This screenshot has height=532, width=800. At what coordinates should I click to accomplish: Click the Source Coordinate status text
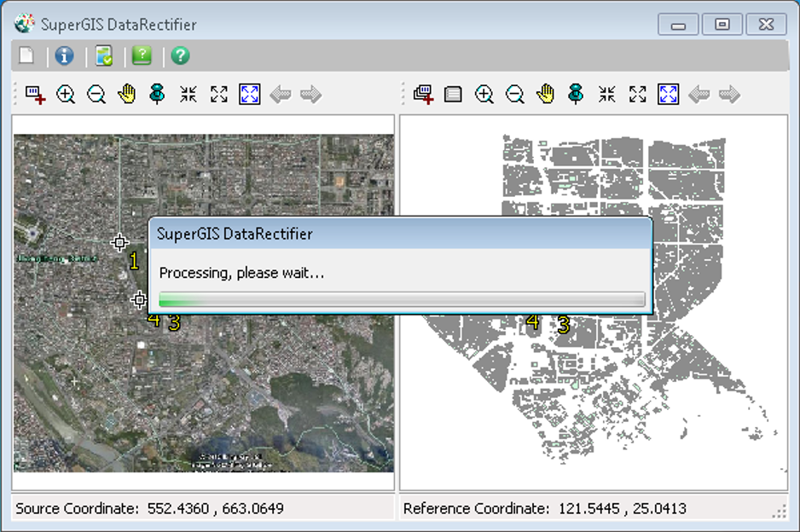click(149, 508)
